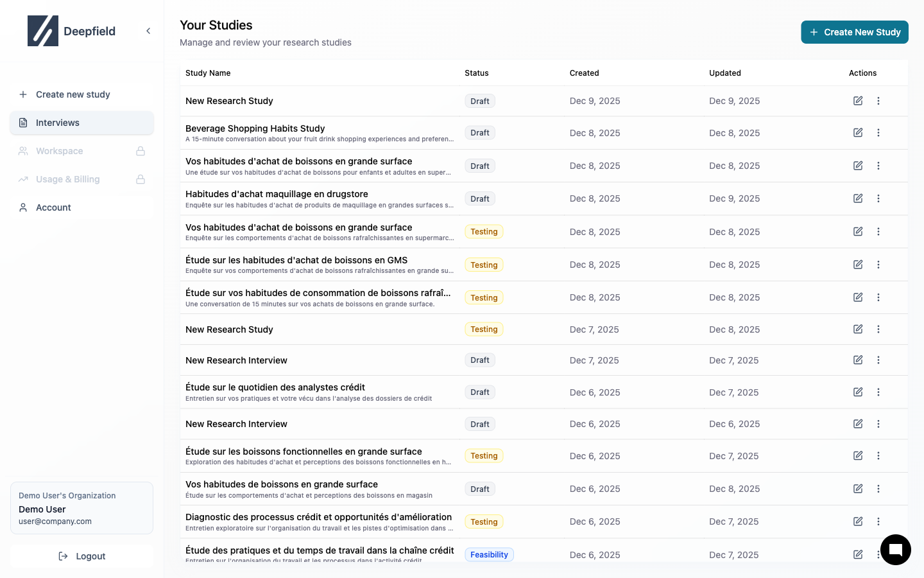Viewport: 924px width, 578px height.
Task: Open Étude sur le quotidien des analystes crédit
Action: pos(275,387)
